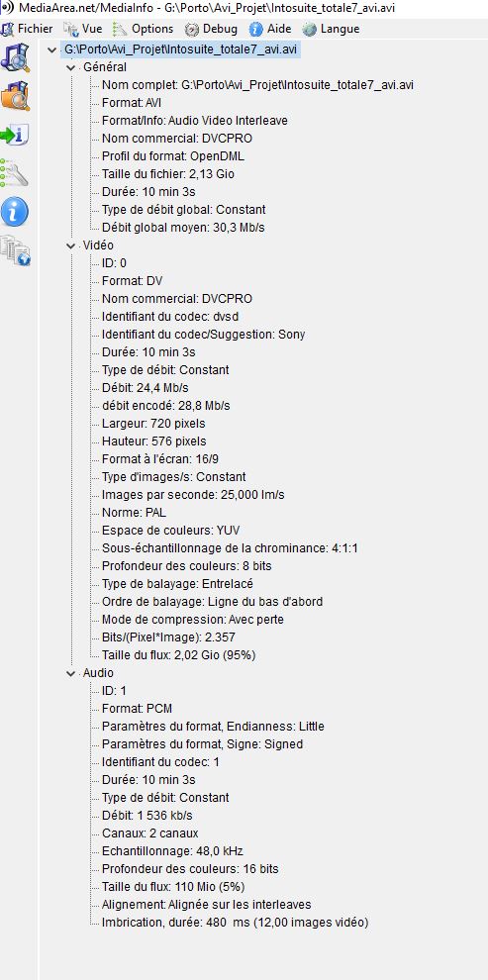Open the Langue menu
The height and width of the screenshot is (980, 488).
coord(331,29)
